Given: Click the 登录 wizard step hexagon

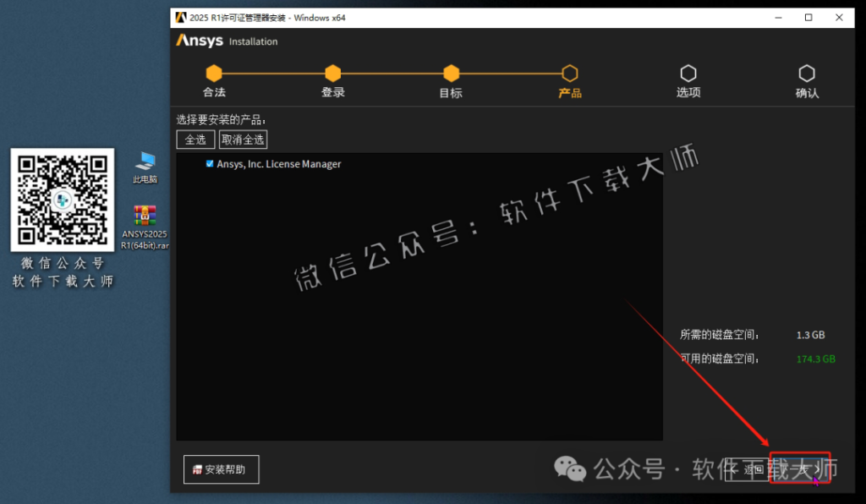Looking at the screenshot, I should click(332, 74).
